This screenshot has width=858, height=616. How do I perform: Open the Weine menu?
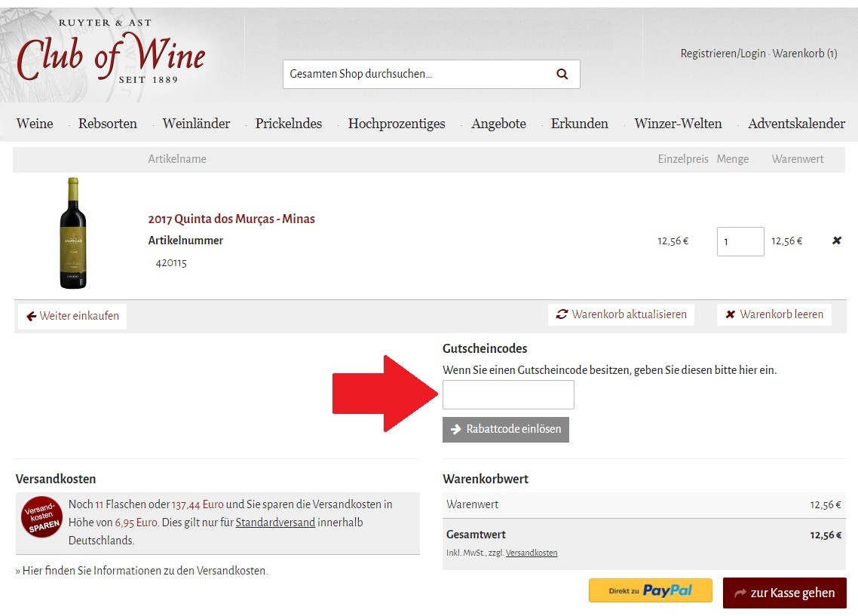35,124
